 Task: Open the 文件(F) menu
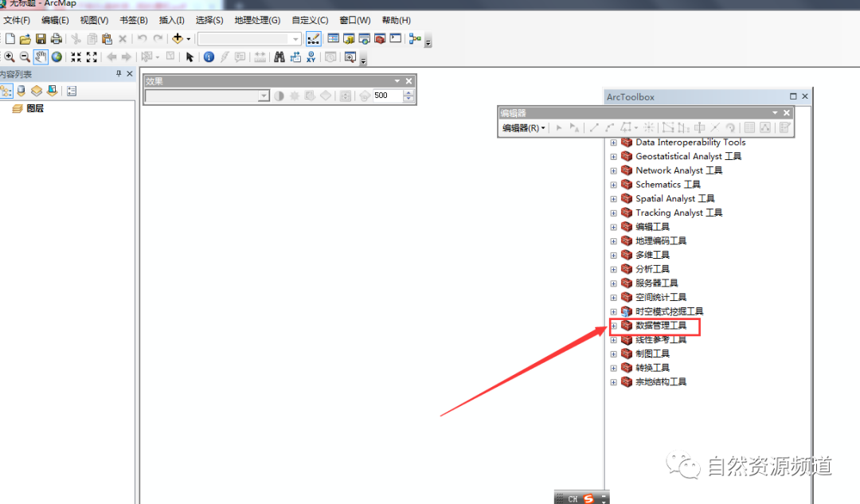click(x=17, y=20)
